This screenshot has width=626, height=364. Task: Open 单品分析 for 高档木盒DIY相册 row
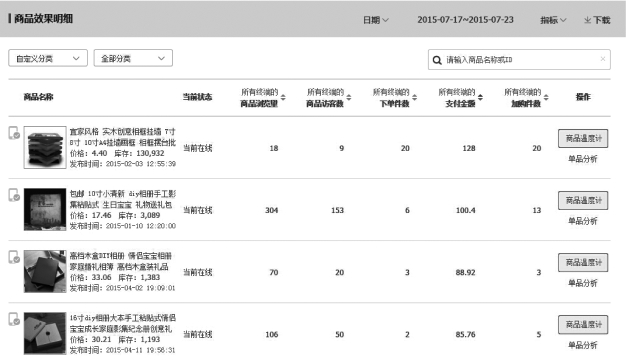coord(583,283)
